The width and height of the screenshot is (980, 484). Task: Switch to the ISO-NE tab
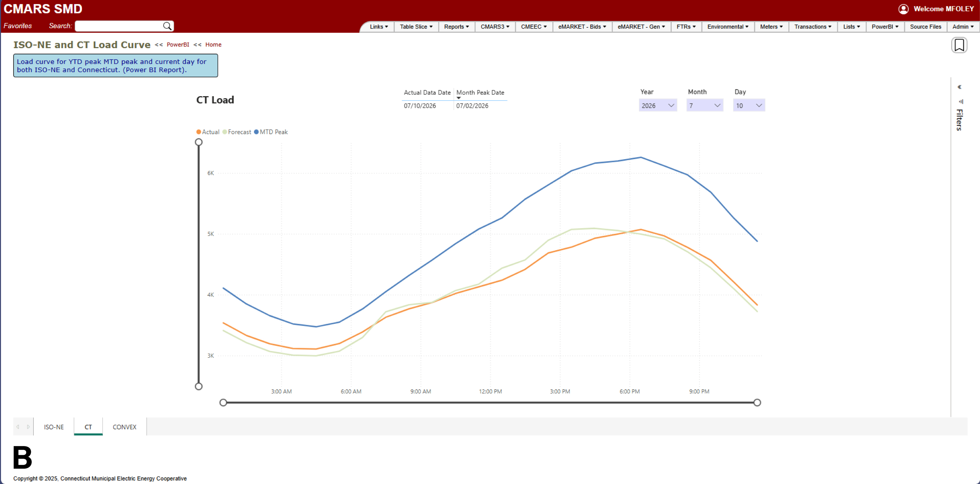pos(54,427)
